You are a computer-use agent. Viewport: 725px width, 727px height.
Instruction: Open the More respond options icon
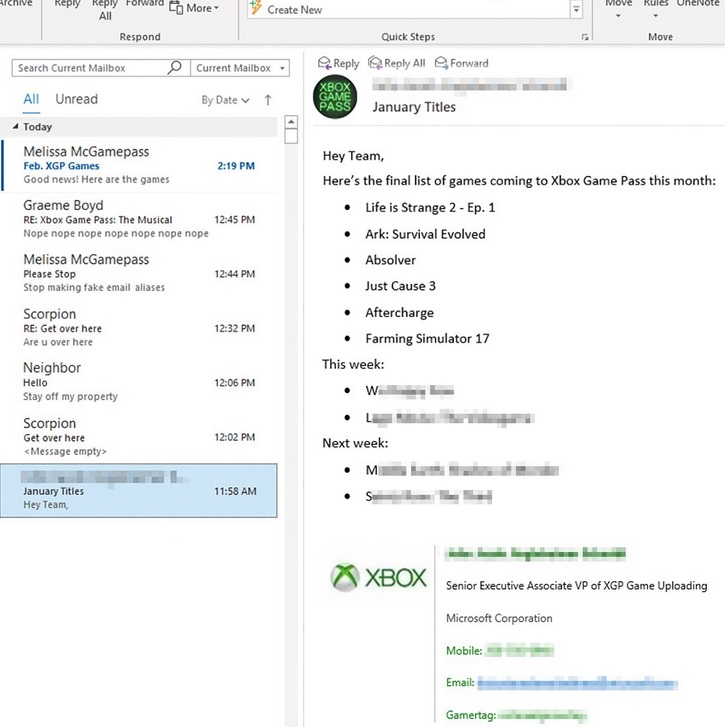click(x=176, y=7)
